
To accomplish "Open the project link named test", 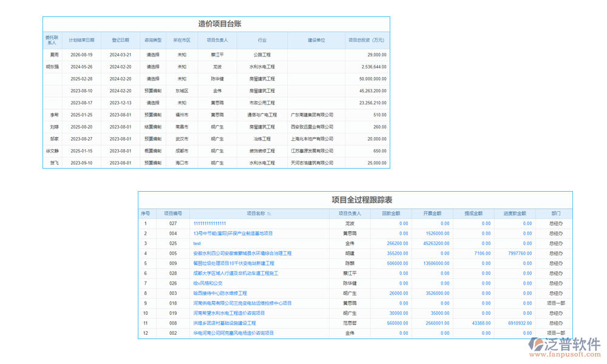I will pos(197,243).
